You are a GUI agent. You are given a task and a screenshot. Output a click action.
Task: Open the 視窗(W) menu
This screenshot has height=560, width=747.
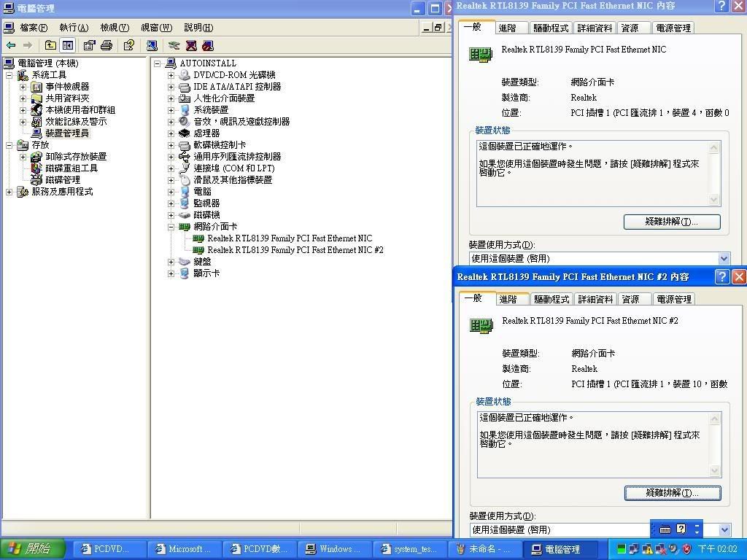[x=156, y=28]
